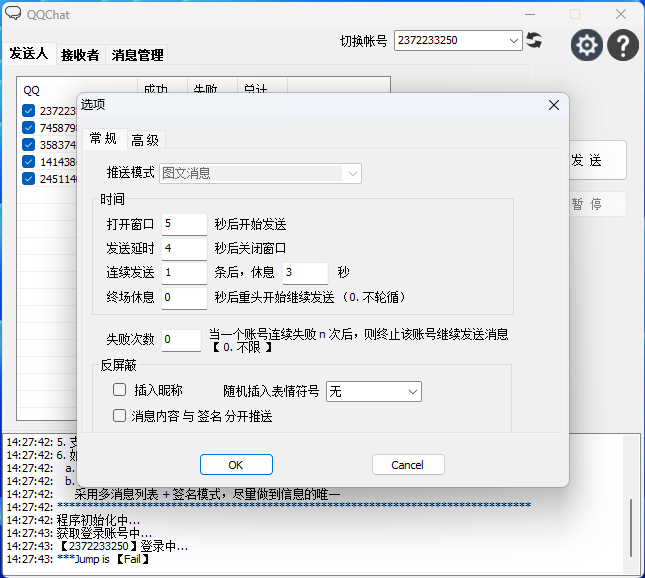Switch to the 高级 tab

point(145,140)
